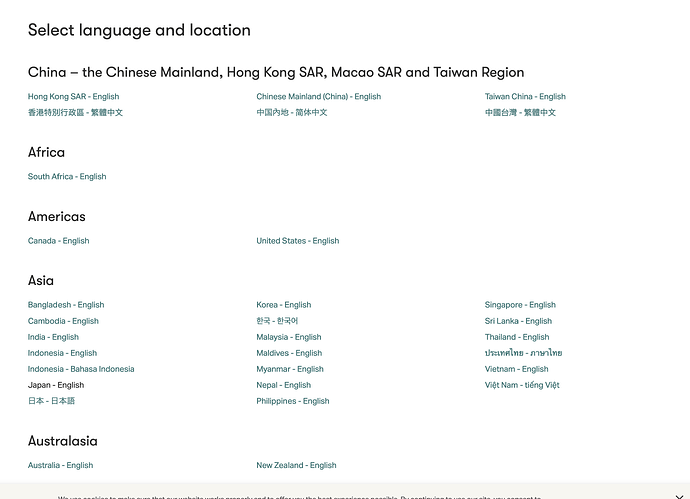Screen dimensions: 690x499
Task: Select Philippines - English
Action: pos(292,401)
